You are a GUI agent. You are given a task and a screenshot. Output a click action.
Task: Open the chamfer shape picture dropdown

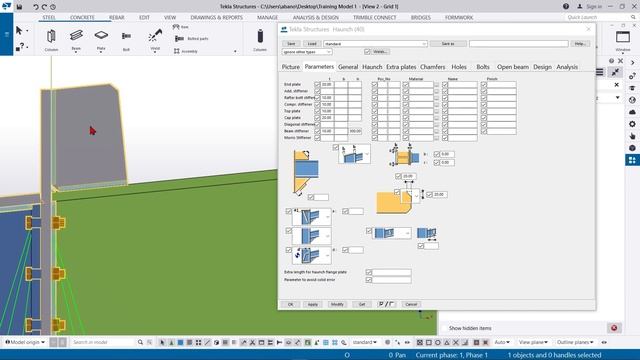pyautogui.click(x=410, y=196)
